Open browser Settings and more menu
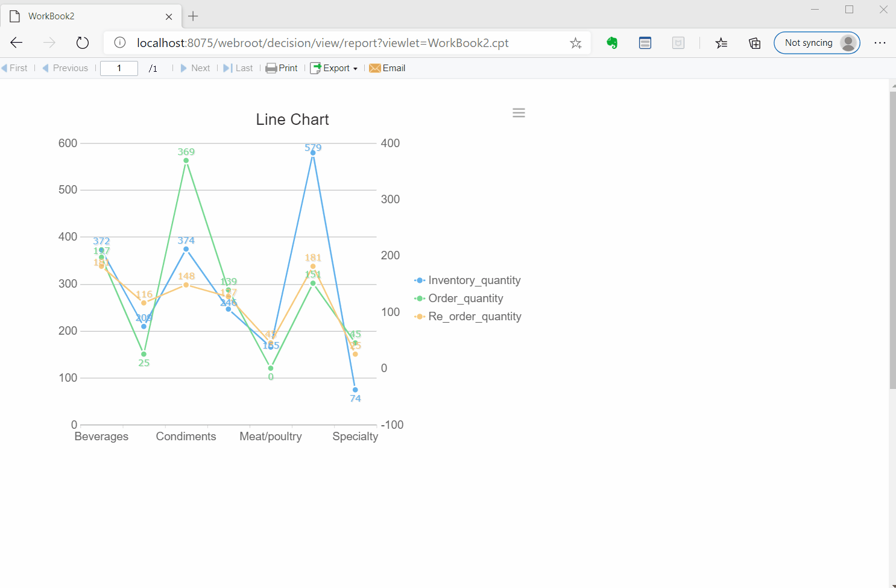Viewport: 896px width, 588px height. [880, 43]
